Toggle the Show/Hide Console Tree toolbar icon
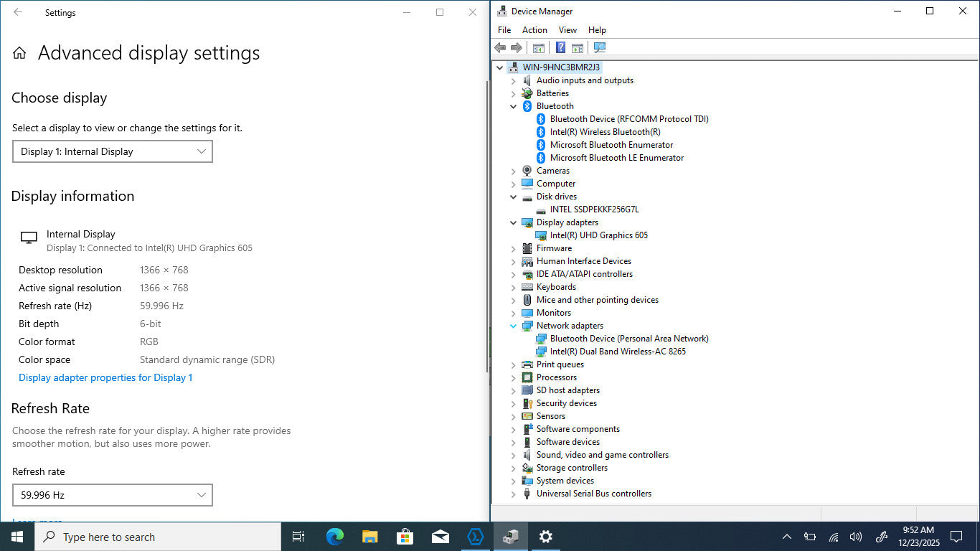 pos(538,48)
